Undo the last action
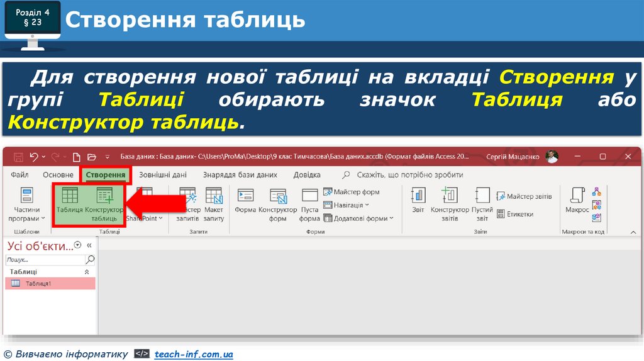The height and width of the screenshot is (361, 644). (34, 157)
